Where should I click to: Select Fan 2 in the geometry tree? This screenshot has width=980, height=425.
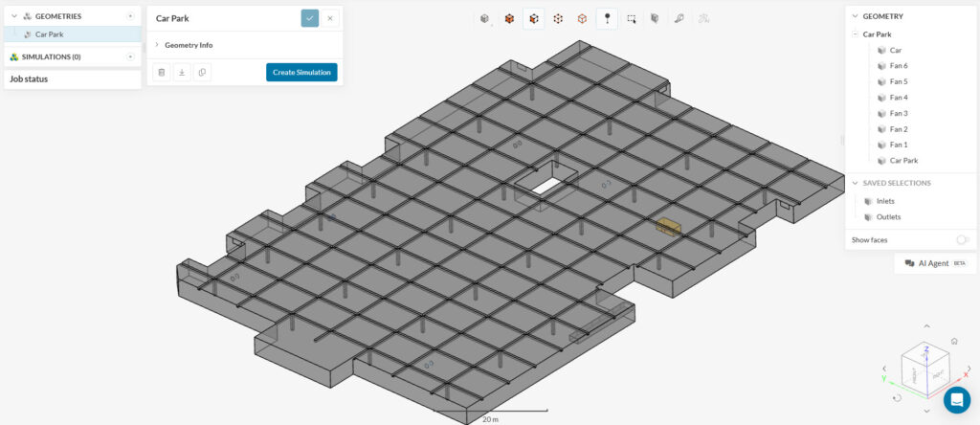coord(899,129)
